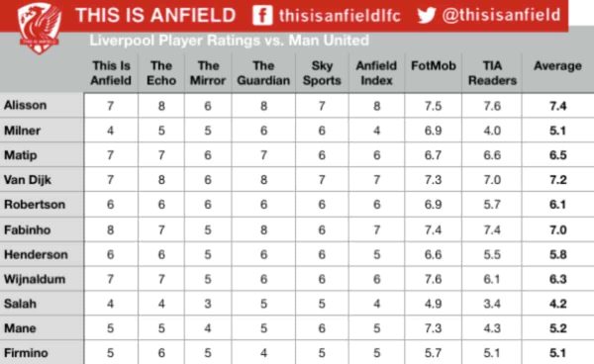Screen dimensions: 594x364
Task: Click the Twitter bird icon
Action: [426, 16]
